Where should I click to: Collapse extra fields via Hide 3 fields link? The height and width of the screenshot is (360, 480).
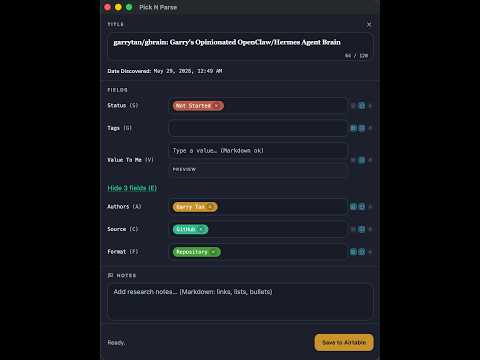[132, 188]
